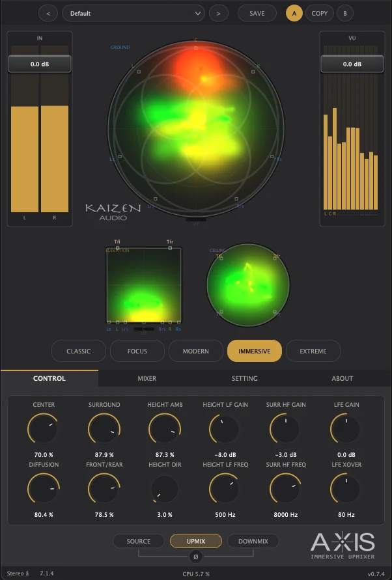Monitor the SOURCE signal
Viewport: 392px width, 580px height.
click(139, 541)
